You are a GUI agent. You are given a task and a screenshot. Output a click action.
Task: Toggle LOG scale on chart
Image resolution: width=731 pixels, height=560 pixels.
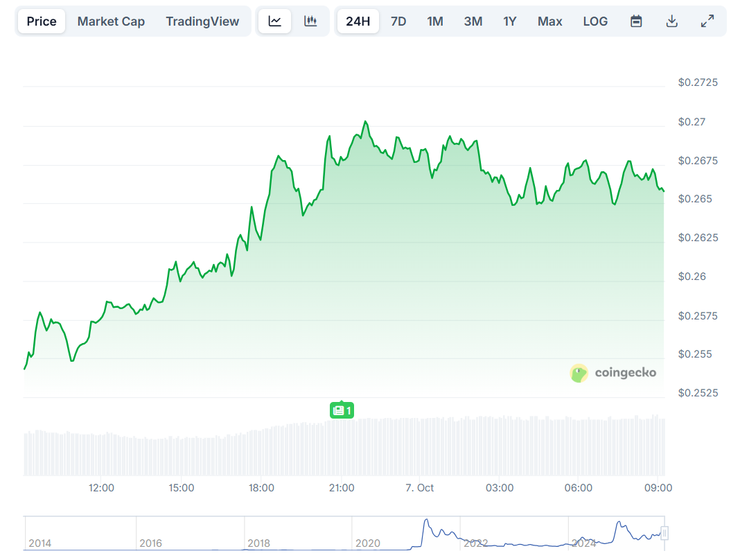(x=595, y=21)
